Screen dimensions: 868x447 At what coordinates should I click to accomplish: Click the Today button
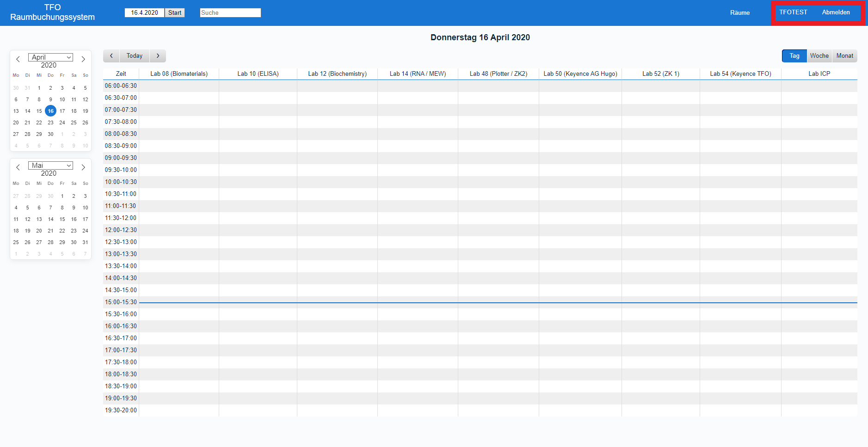(135, 56)
